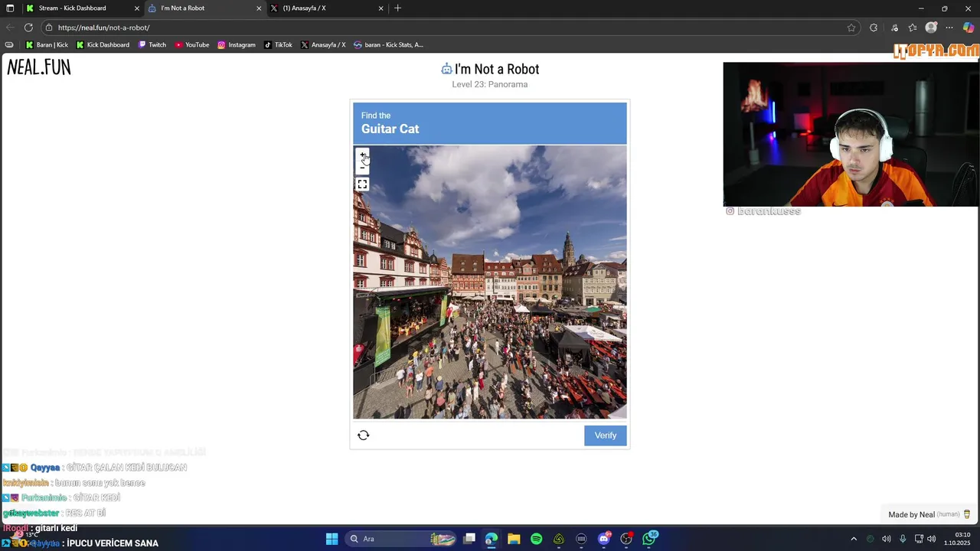Screen dimensions: 980x551
Task: Open a new browser tab
Action: tap(397, 8)
